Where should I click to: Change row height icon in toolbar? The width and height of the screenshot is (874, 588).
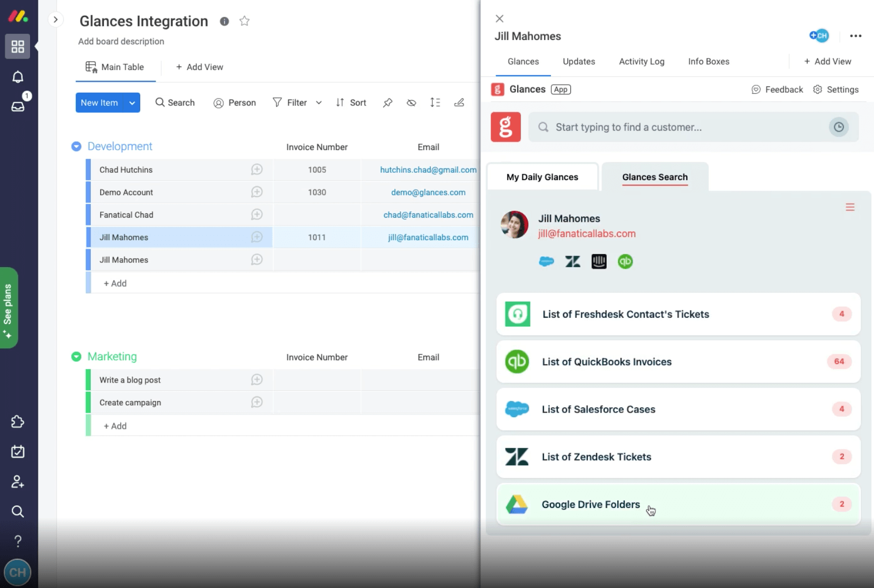click(435, 103)
